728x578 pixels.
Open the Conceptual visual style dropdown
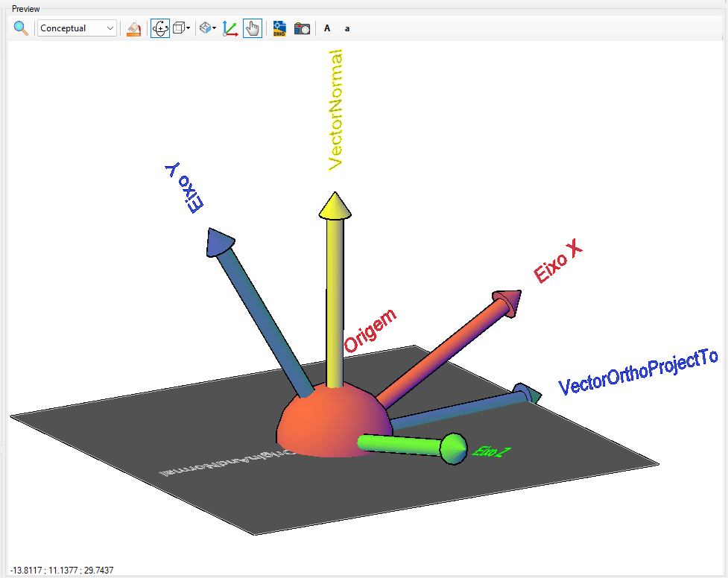pyautogui.click(x=110, y=28)
